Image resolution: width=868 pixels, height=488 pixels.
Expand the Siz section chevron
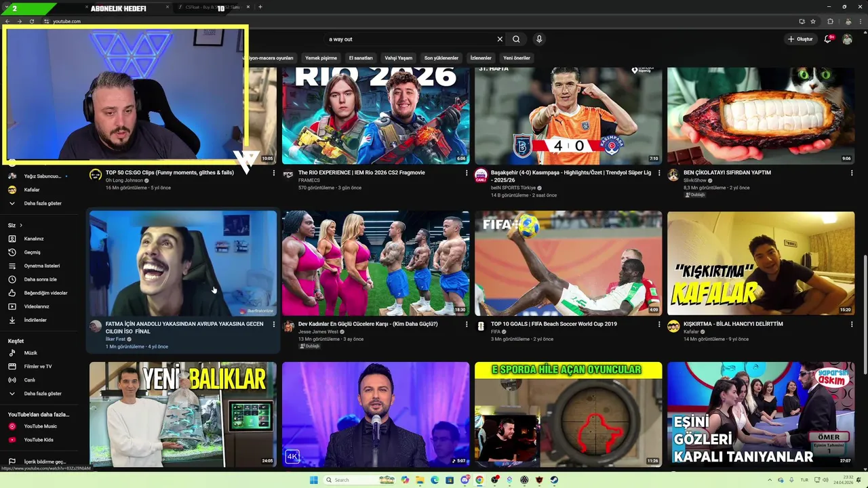coord(21,225)
